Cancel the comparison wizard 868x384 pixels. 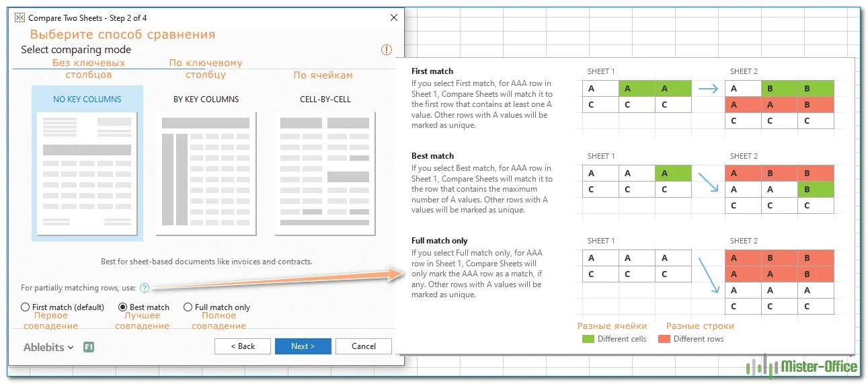coord(364,346)
